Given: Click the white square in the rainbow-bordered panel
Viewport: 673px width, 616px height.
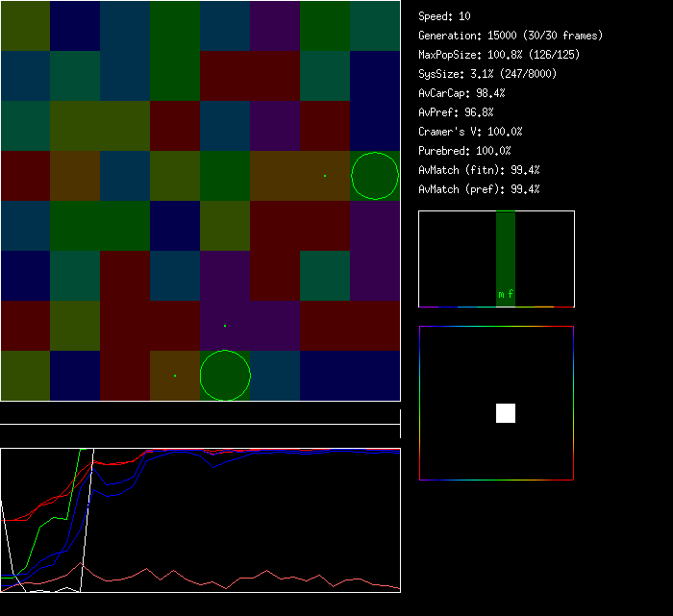Looking at the screenshot, I should tap(506, 413).
